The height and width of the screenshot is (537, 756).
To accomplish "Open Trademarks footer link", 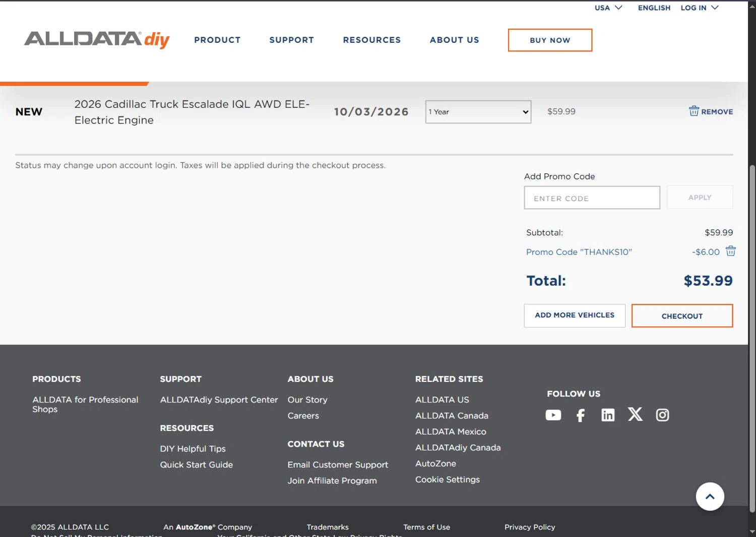I will [x=328, y=527].
